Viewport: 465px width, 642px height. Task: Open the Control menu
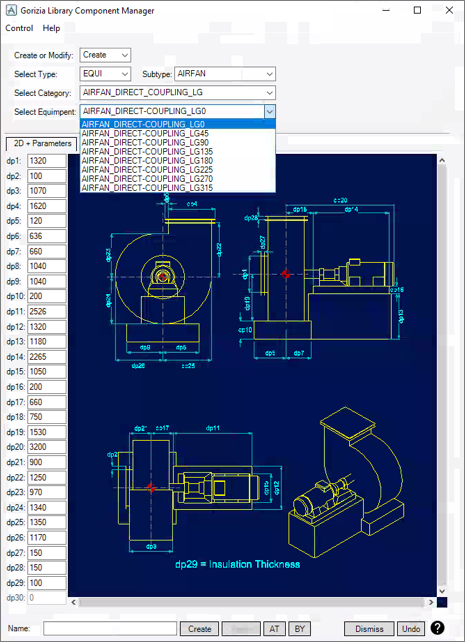[x=19, y=28]
